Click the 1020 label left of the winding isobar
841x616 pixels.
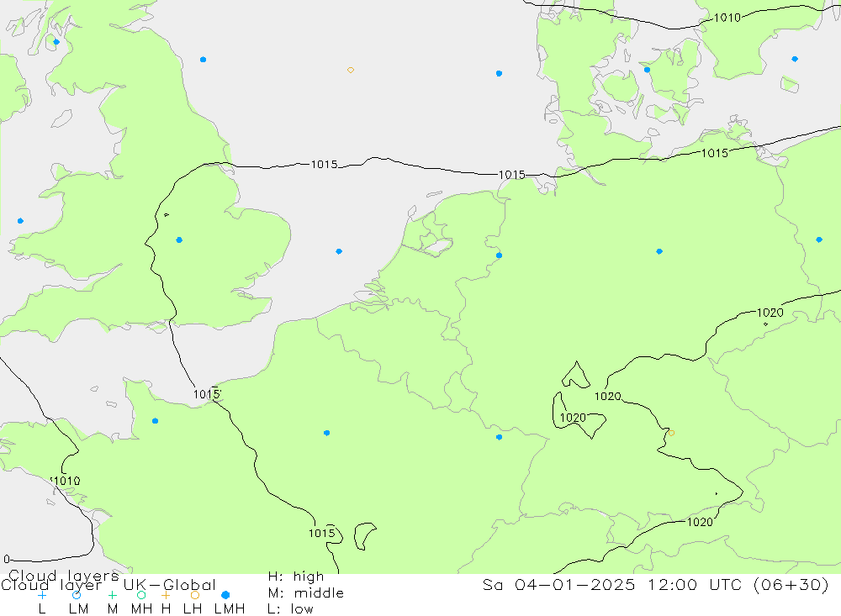tap(608, 396)
